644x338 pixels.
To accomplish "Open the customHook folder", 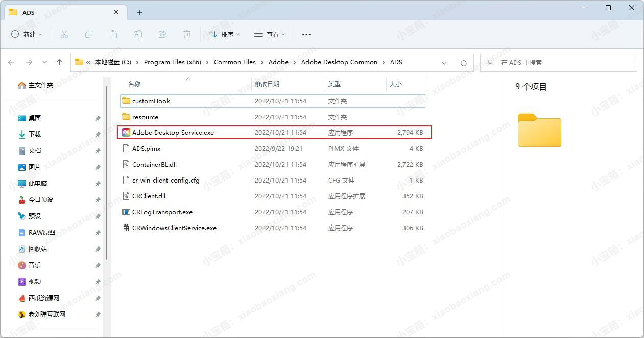I will (x=151, y=101).
